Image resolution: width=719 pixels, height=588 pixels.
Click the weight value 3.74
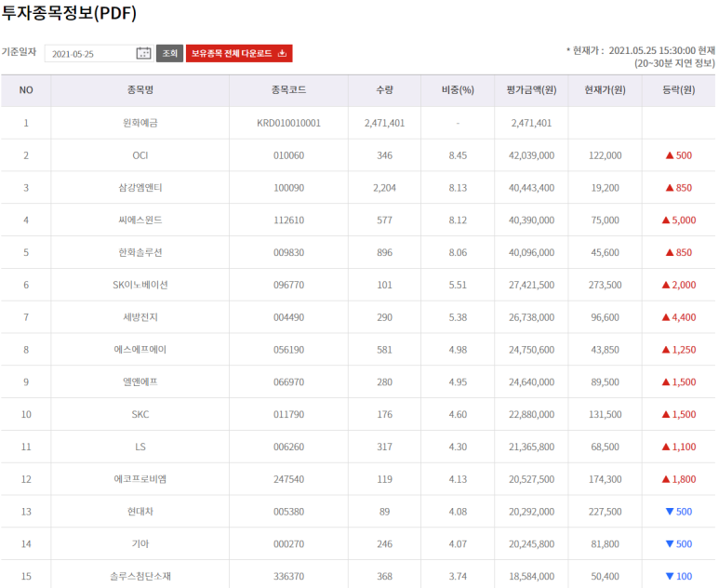458,577
